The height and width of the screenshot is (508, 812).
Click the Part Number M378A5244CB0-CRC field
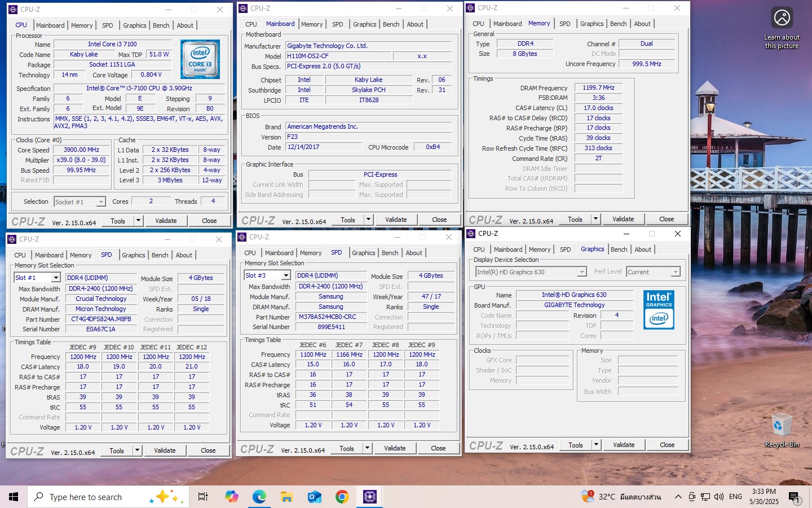coord(330,317)
